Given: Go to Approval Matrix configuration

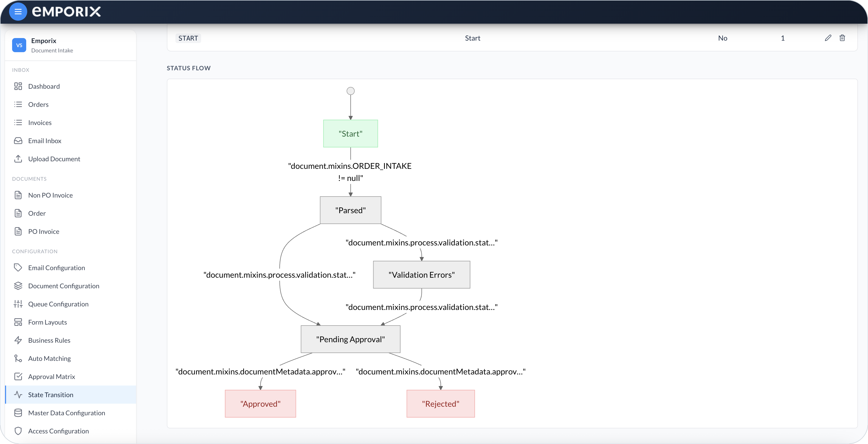Looking at the screenshot, I should point(71,377).
